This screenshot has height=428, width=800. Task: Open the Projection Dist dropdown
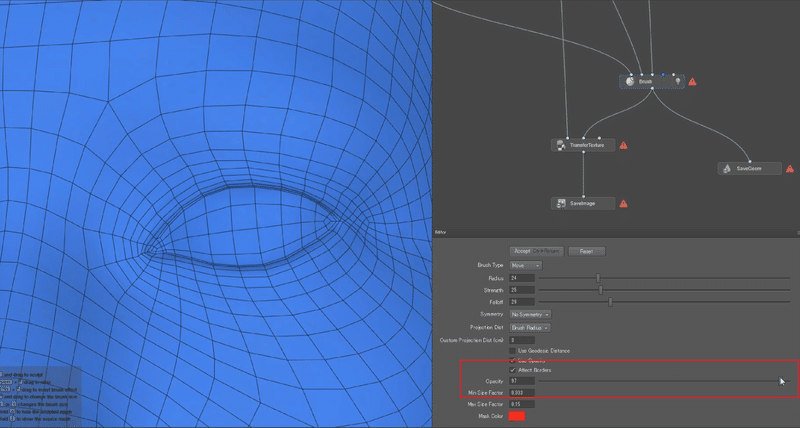[x=530, y=328]
